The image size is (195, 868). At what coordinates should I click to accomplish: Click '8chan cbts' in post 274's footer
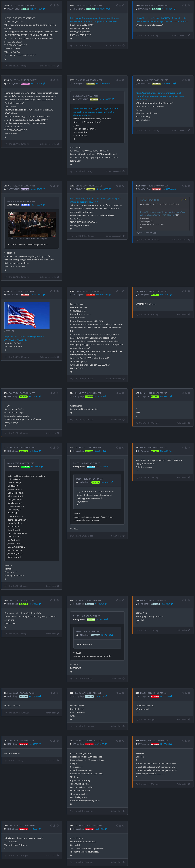(x=116, y=420)
